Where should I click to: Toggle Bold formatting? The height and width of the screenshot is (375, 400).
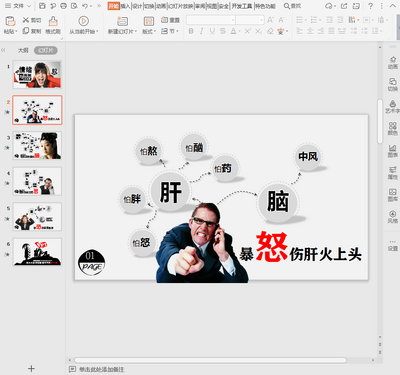coord(191,31)
